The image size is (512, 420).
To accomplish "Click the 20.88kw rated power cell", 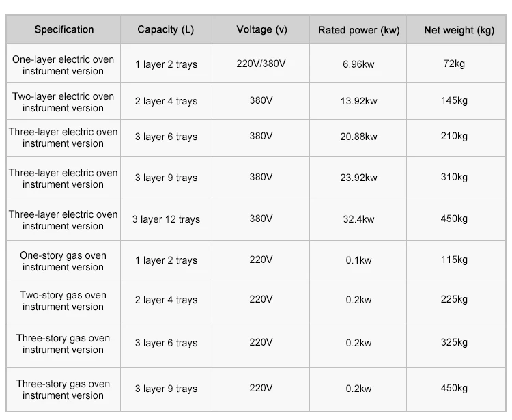I will point(358,138).
